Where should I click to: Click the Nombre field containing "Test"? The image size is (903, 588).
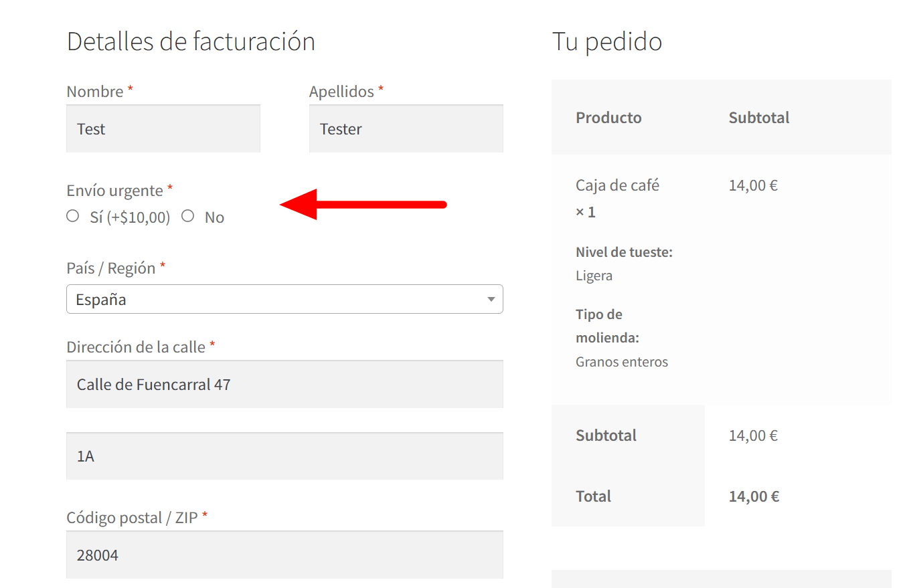tap(163, 129)
